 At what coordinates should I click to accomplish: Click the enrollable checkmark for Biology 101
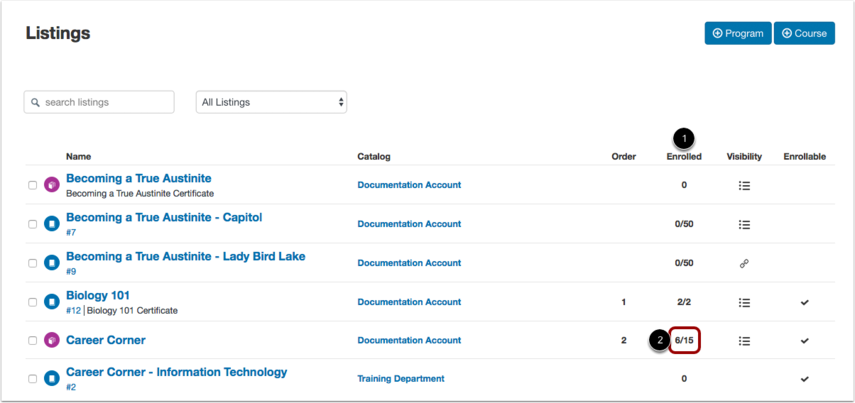coord(805,302)
